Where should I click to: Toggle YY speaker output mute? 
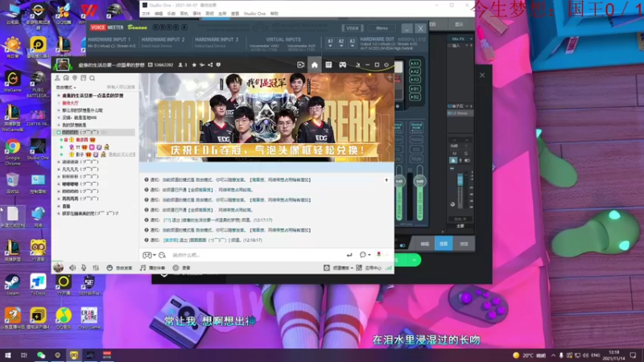(x=72, y=268)
